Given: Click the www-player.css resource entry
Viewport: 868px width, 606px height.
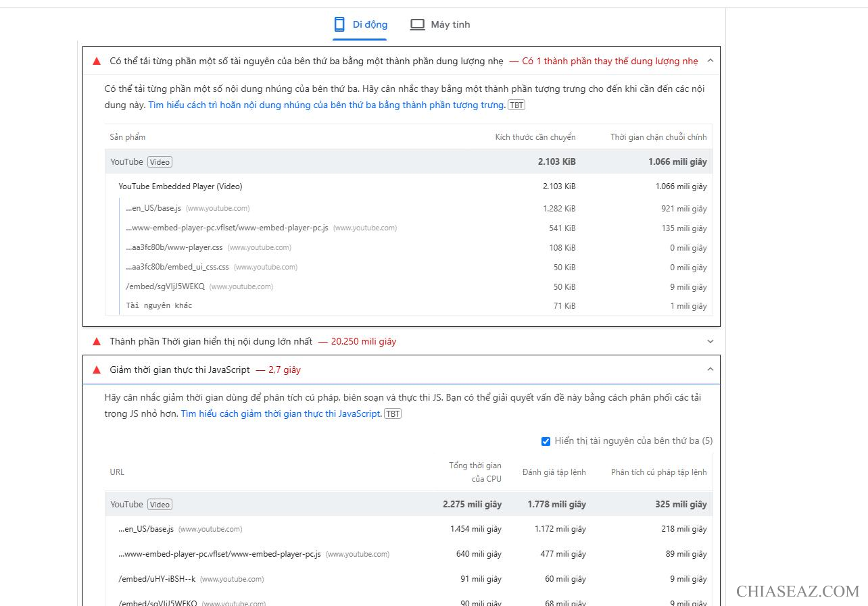Looking at the screenshot, I should [174, 248].
